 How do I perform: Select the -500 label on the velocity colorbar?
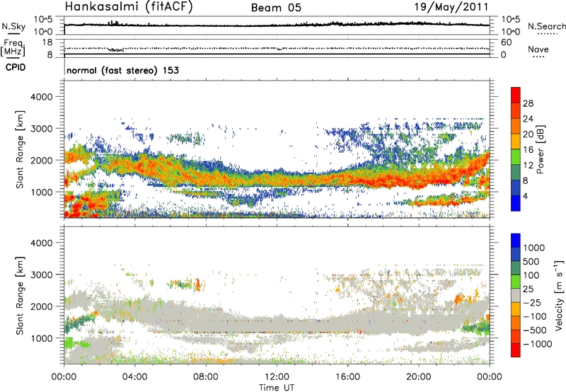(535, 330)
